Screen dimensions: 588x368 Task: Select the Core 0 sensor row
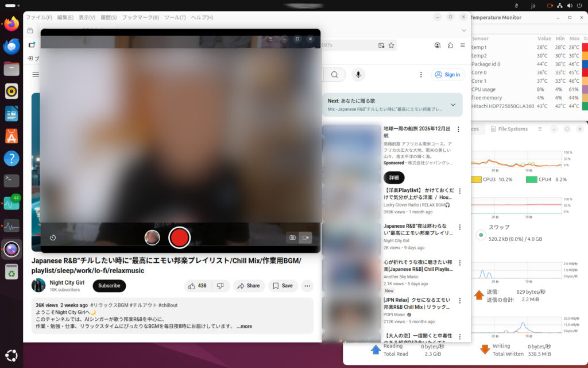tap(529, 72)
